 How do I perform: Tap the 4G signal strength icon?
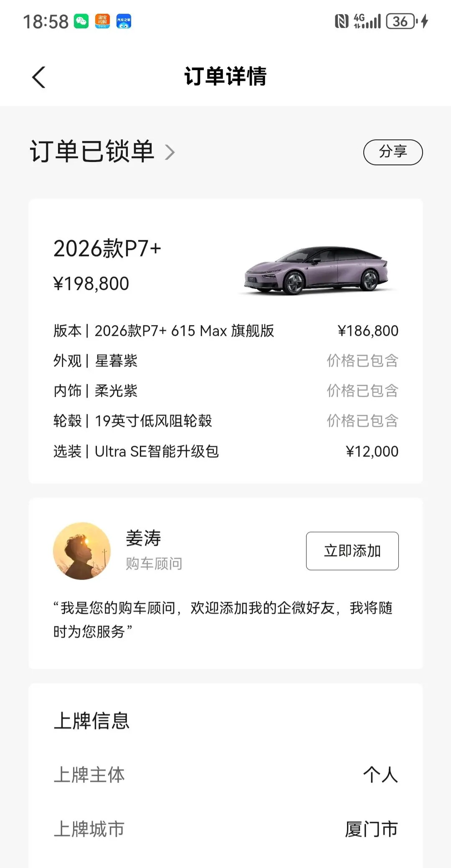(x=367, y=21)
